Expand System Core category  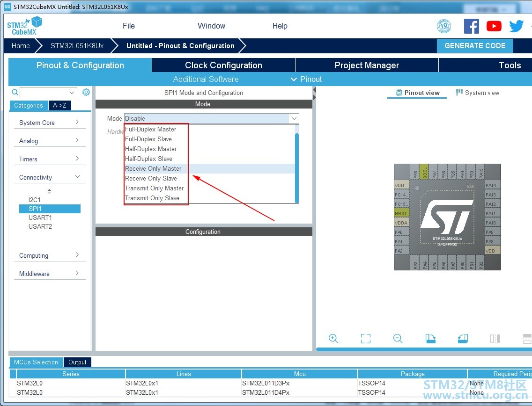(50, 123)
